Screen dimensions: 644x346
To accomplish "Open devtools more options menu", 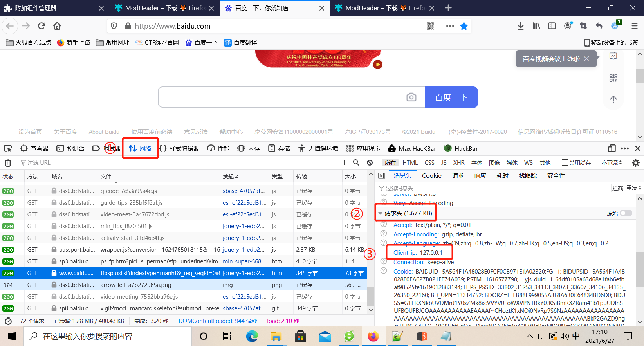I will (x=625, y=148).
